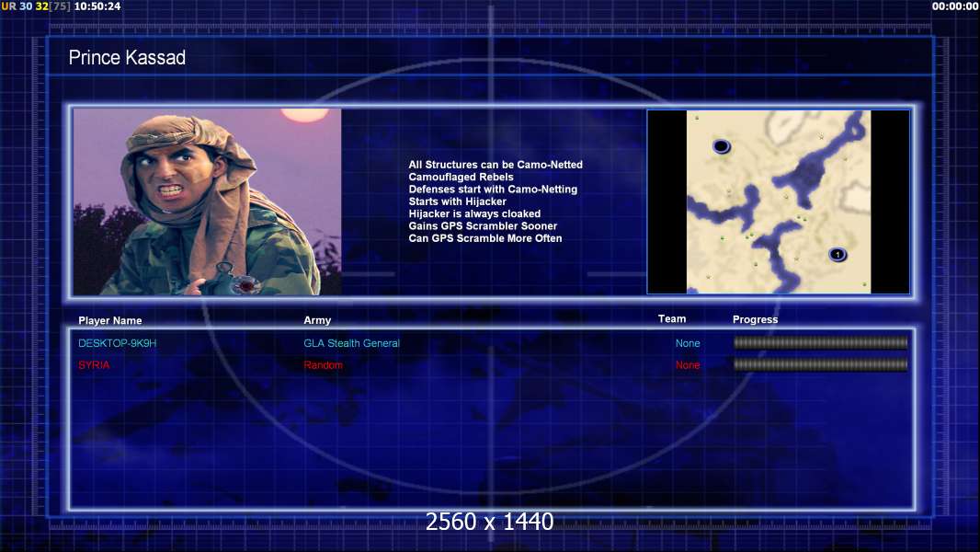Click the blue team value None
Screen dimensions: 980x552
(x=688, y=343)
